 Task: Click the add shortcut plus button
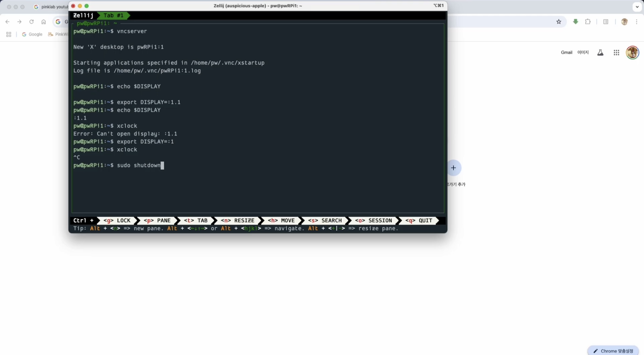tap(453, 168)
